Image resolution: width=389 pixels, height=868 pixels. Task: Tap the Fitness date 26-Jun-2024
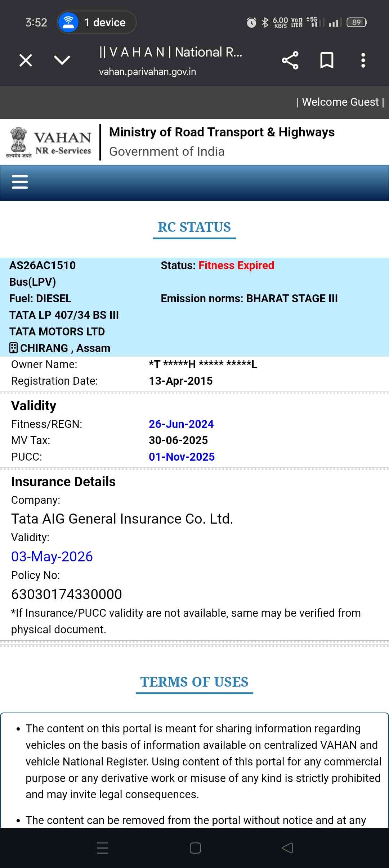[x=181, y=424]
